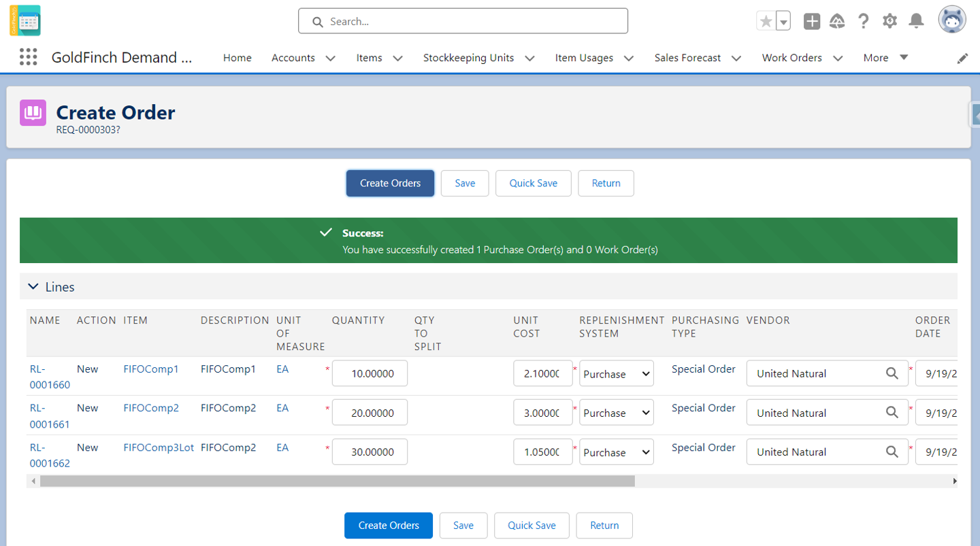Open the Item Usages tab

pos(584,58)
